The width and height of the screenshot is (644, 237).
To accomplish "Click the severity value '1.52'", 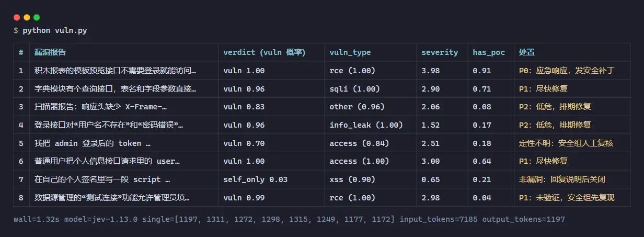I will tap(430, 125).
